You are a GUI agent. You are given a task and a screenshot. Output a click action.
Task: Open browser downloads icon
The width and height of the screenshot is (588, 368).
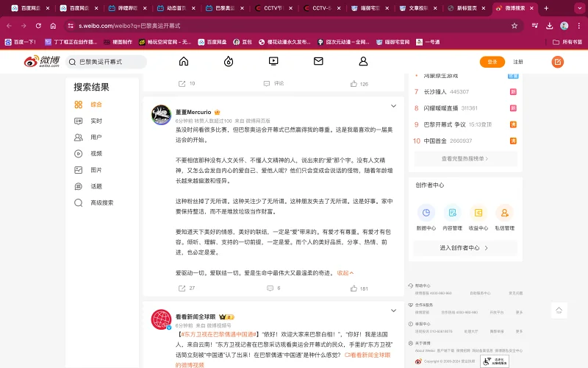tap(549, 26)
